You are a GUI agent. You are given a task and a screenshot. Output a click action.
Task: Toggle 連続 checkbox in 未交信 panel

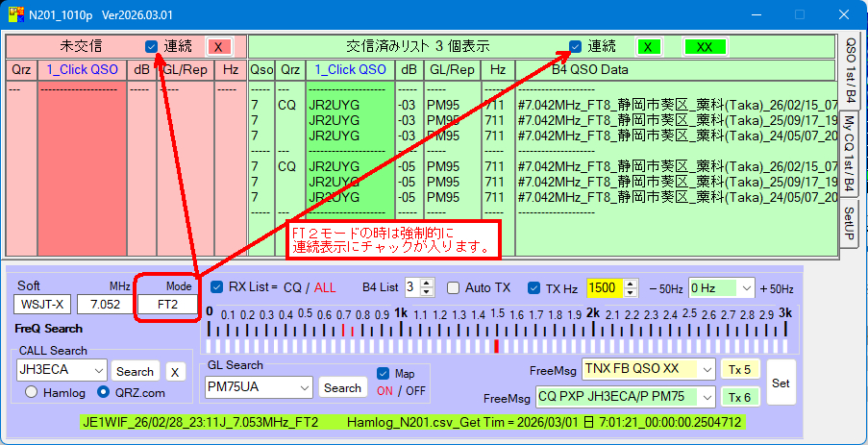(x=152, y=46)
